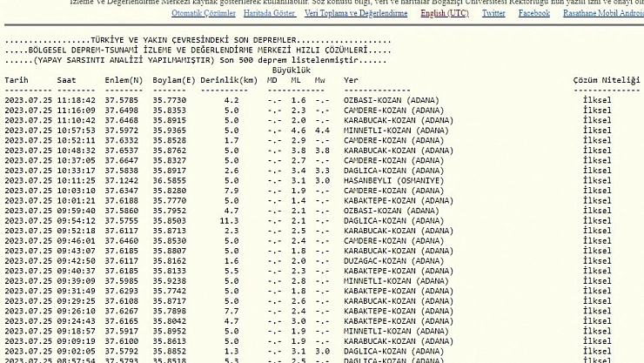Click the Yer column header
This screenshot has height=363, width=644.
pyautogui.click(x=351, y=80)
